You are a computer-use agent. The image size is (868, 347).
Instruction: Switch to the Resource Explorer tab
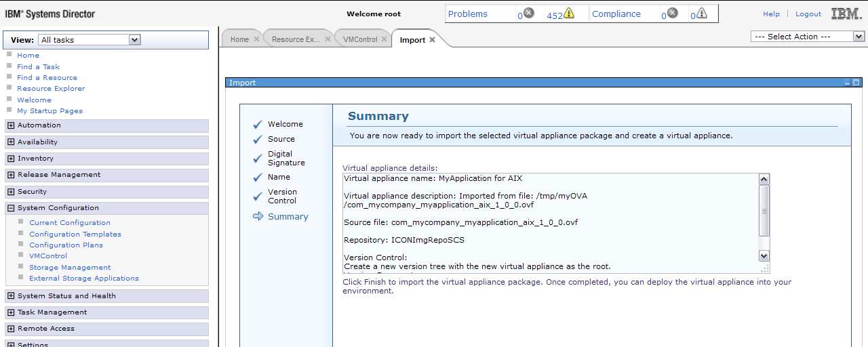point(296,39)
